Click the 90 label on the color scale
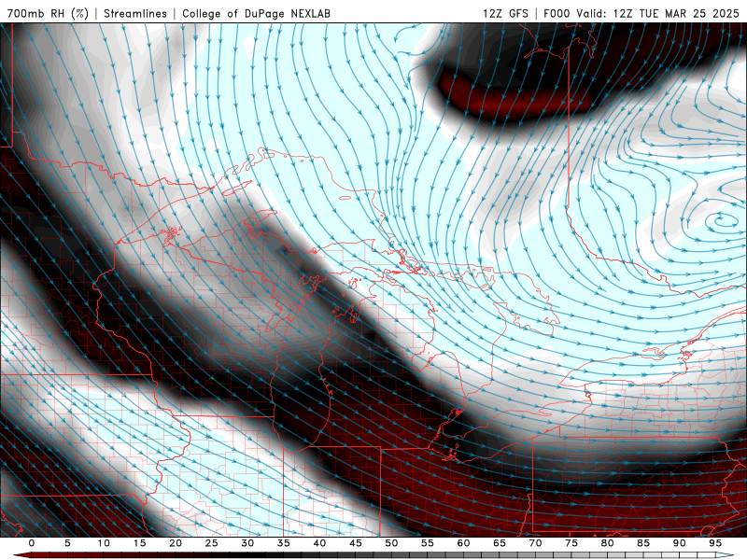 (680, 543)
